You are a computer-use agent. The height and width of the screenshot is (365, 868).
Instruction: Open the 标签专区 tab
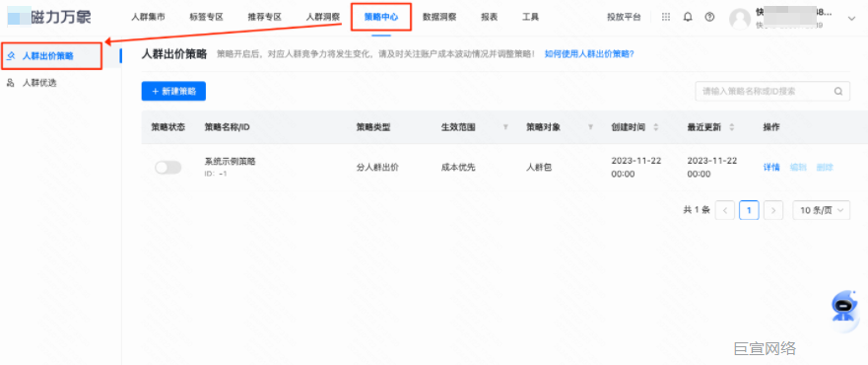[x=206, y=17]
